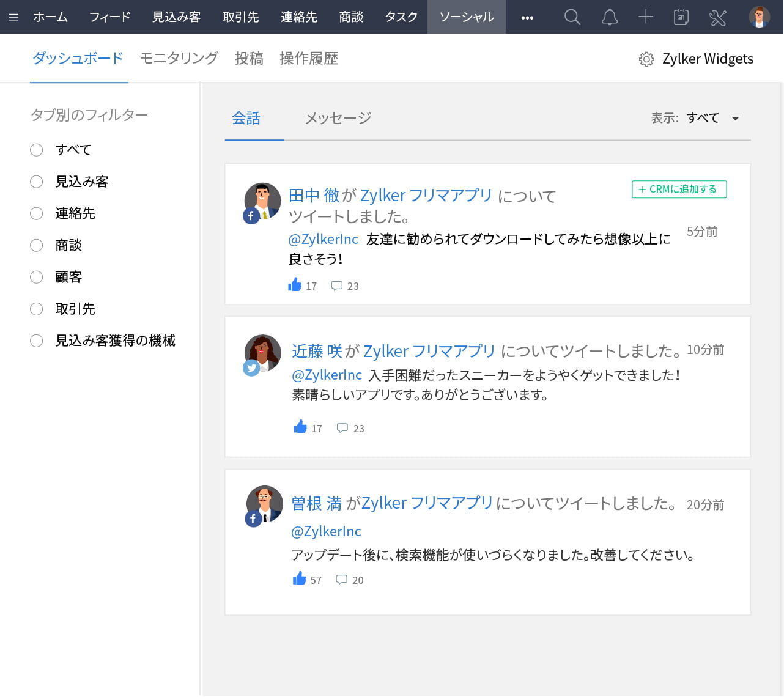Open フィード in top navigation
Image resolution: width=784 pixels, height=697 pixels.
[x=110, y=17]
